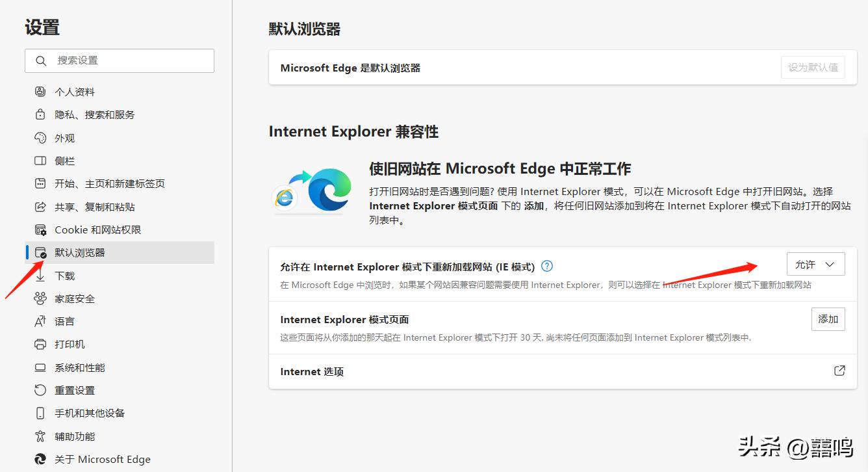This screenshot has width=868, height=472.
Task: Click 添加 to add an IE mode page
Action: tap(828, 319)
